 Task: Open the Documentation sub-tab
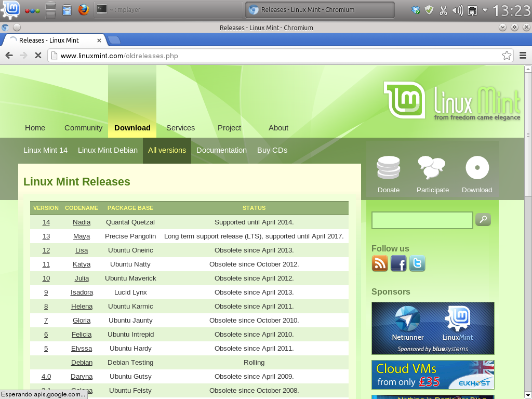click(221, 150)
